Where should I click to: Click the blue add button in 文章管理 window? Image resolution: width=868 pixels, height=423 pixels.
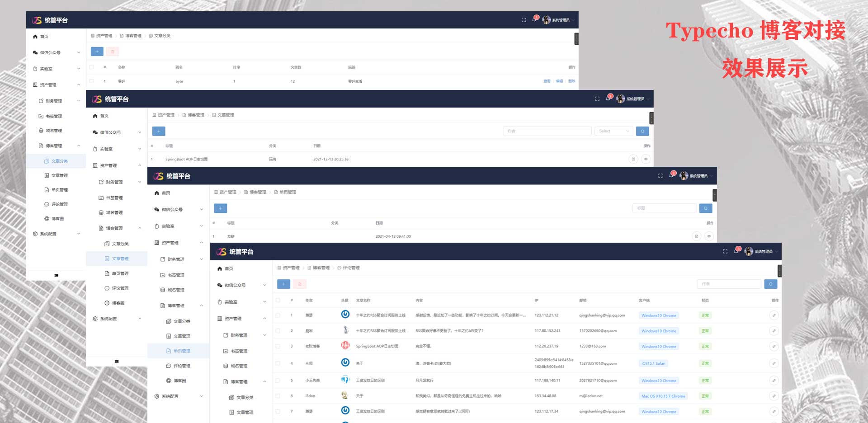coord(159,131)
